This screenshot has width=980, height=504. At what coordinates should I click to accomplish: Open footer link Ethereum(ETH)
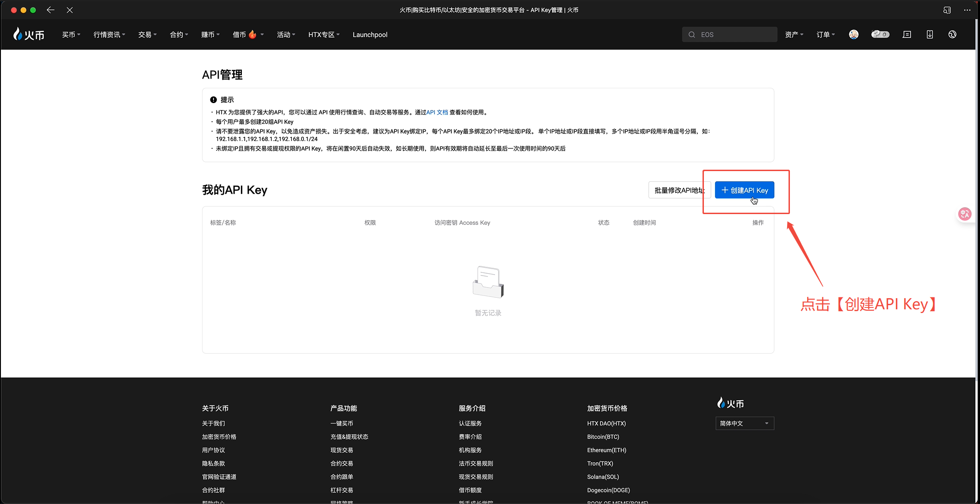pyautogui.click(x=607, y=450)
